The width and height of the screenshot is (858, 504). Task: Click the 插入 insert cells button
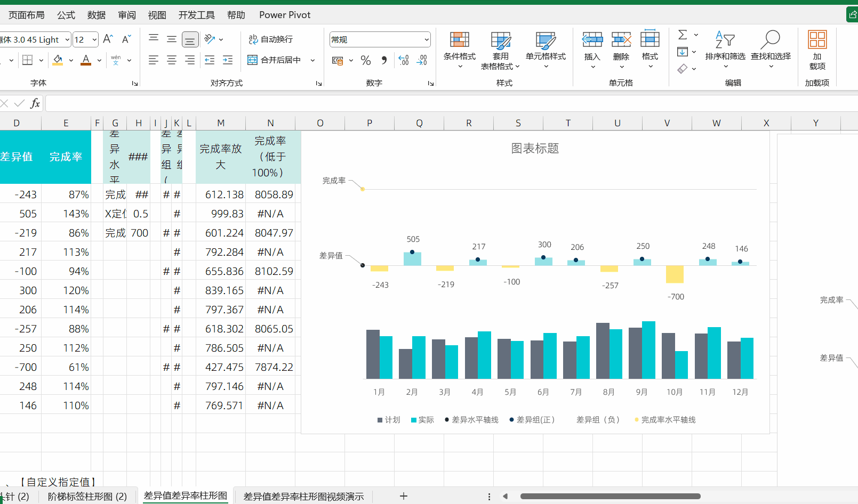592,50
